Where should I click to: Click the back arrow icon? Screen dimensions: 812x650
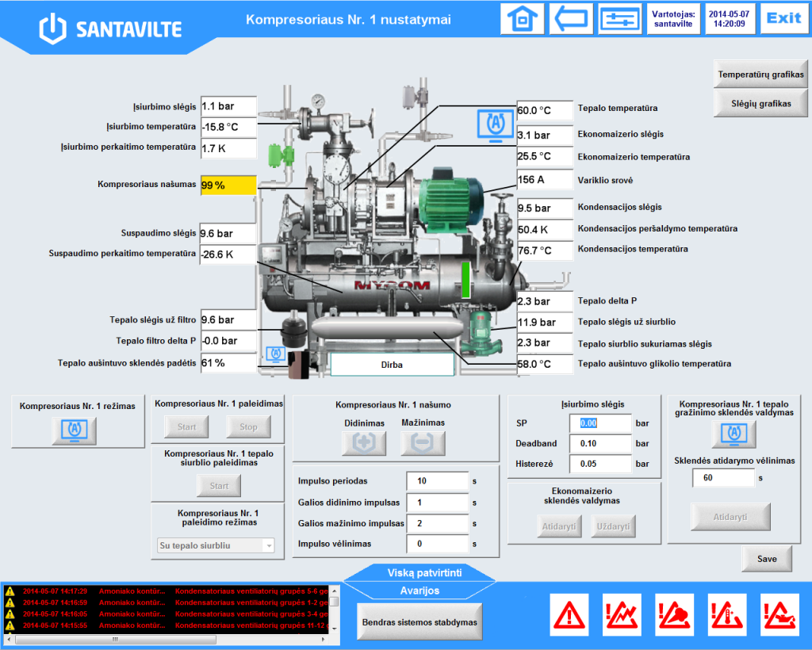(571, 19)
